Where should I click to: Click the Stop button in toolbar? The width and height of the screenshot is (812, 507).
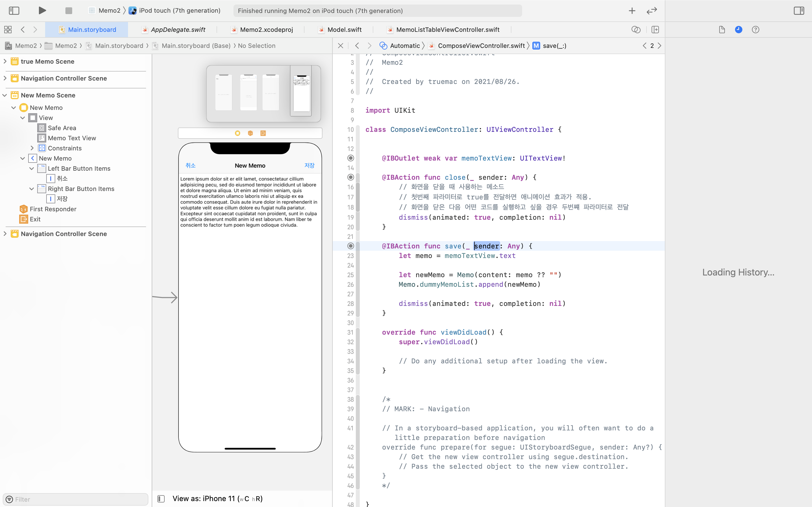69,11
